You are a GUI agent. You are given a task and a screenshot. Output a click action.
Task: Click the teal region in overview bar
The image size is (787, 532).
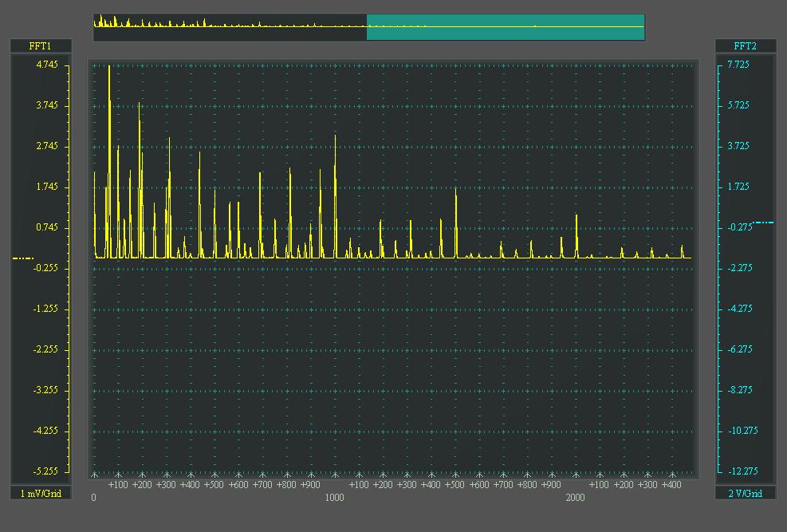tap(505, 27)
